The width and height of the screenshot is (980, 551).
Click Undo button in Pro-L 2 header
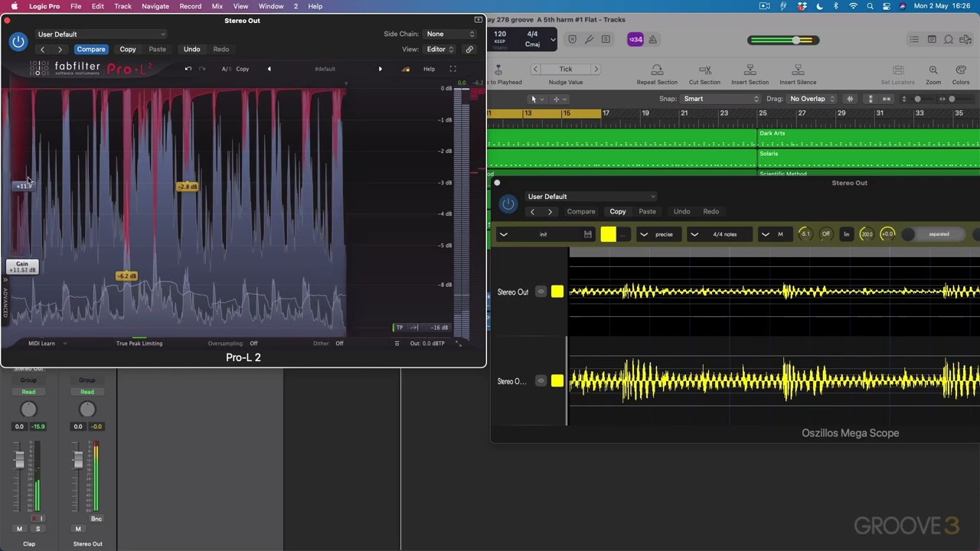[191, 49]
